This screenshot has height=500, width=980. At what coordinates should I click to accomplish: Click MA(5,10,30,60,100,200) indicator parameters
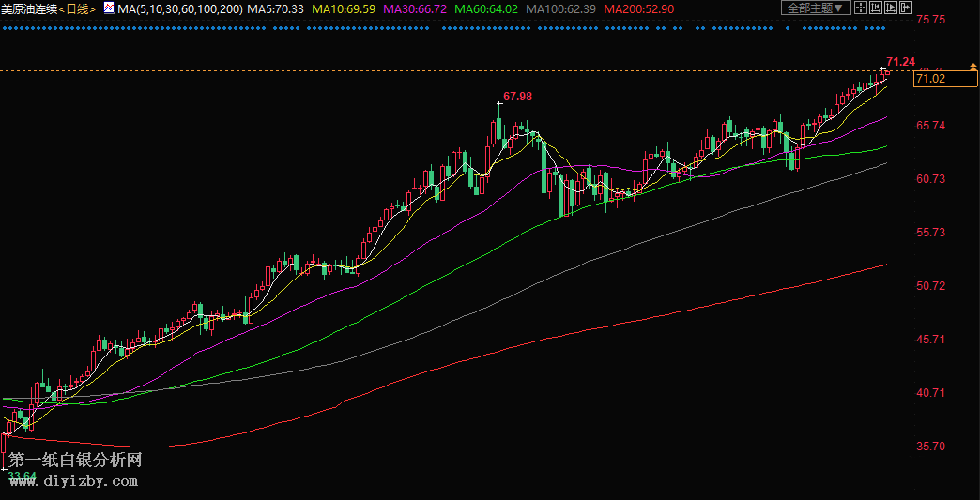point(180,8)
